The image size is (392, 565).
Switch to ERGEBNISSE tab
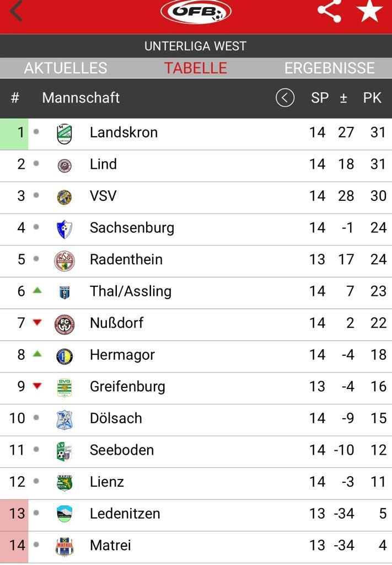pyautogui.click(x=329, y=68)
